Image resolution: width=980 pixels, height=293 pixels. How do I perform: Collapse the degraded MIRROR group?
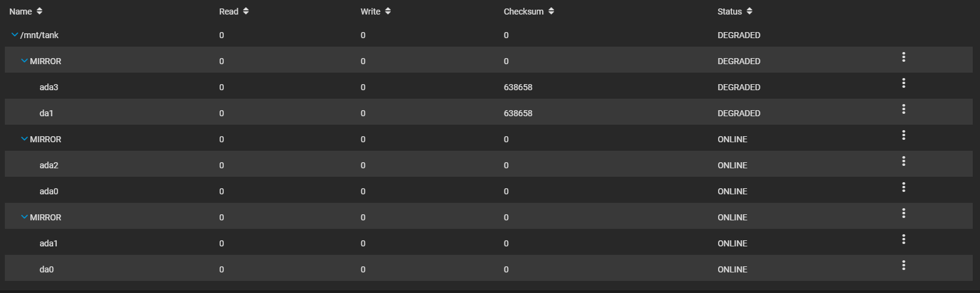[24, 61]
